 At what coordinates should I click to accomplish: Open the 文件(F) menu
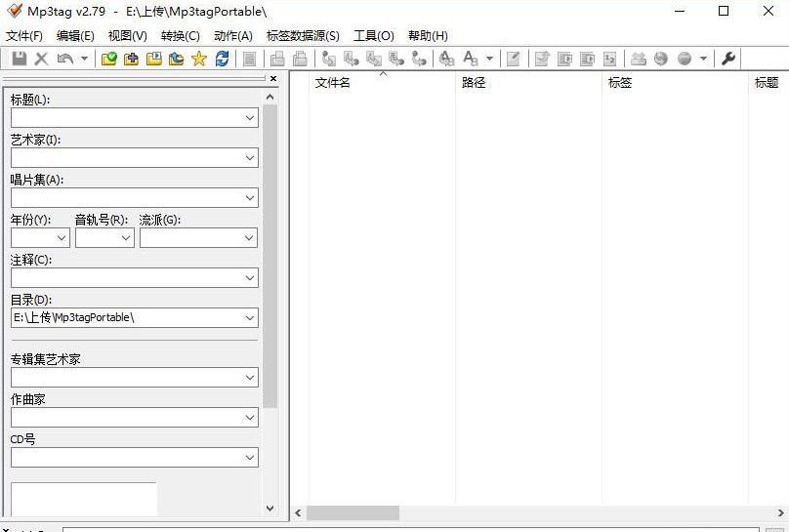coord(24,36)
